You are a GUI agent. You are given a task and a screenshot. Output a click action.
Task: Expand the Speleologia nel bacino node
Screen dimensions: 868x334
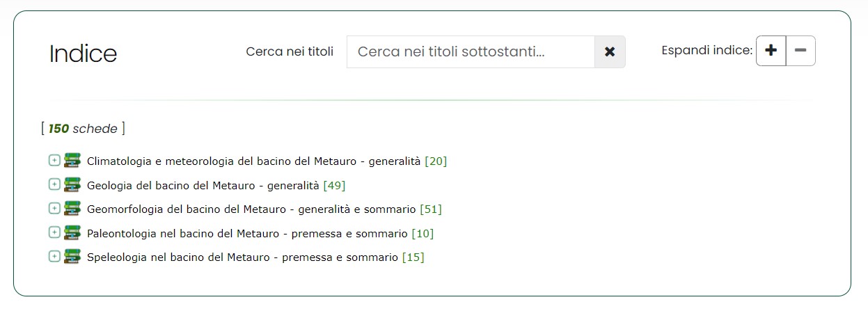[x=54, y=256]
